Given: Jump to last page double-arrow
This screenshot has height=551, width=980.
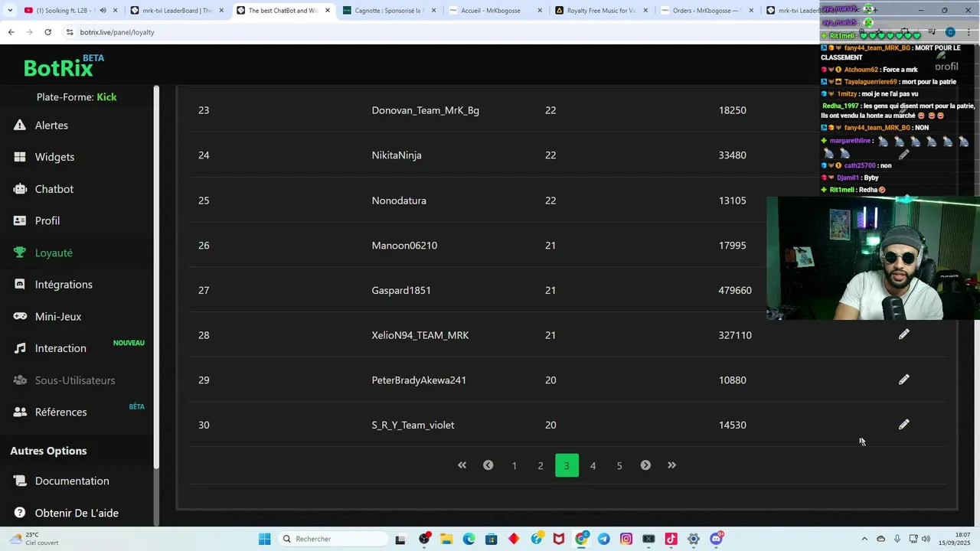Looking at the screenshot, I should (671, 465).
